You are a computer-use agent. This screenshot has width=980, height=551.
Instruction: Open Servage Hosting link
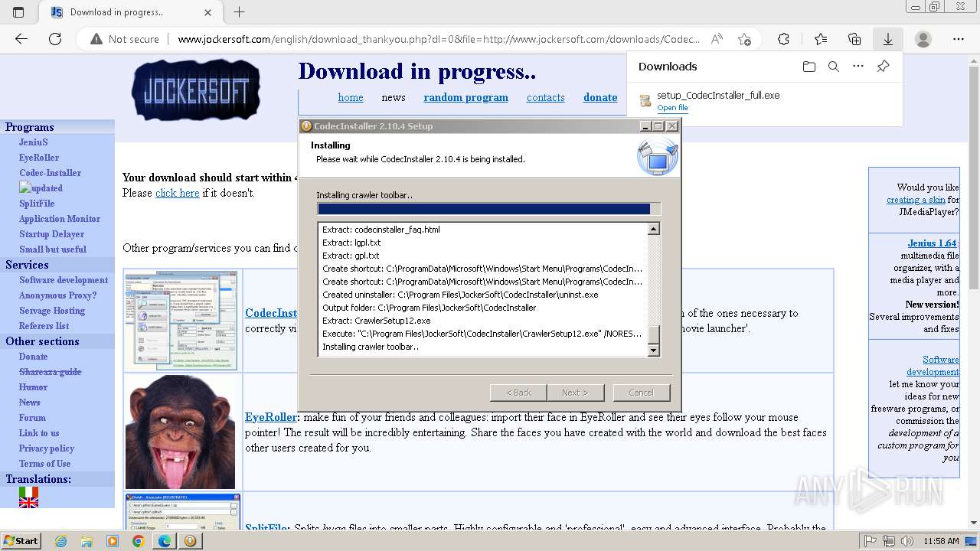click(x=52, y=311)
